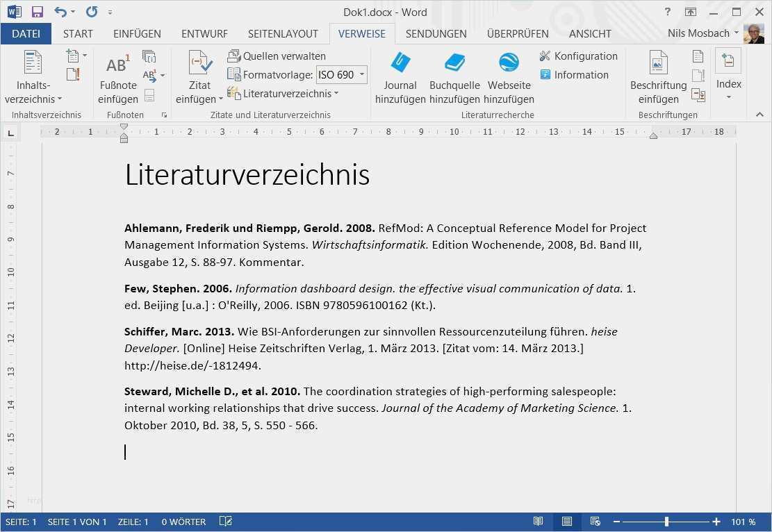772x532 pixels.
Task: Open the DATEI menu
Action: (x=26, y=33)
